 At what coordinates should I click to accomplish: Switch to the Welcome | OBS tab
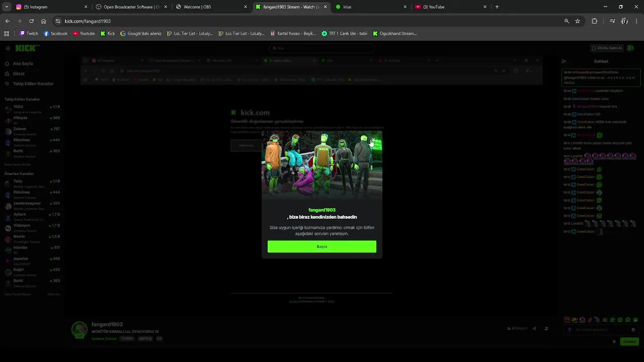pos(212,7)
